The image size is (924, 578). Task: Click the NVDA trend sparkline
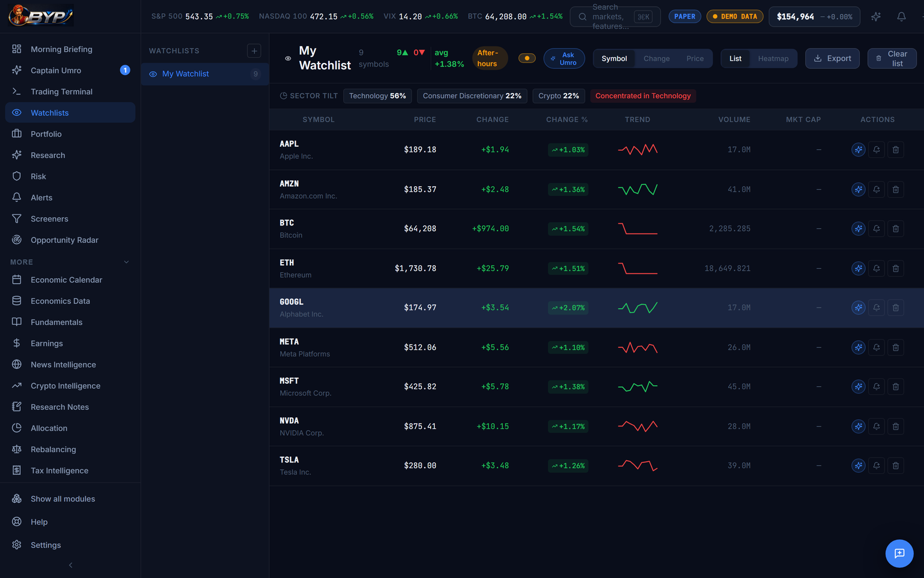coord(638,427)
